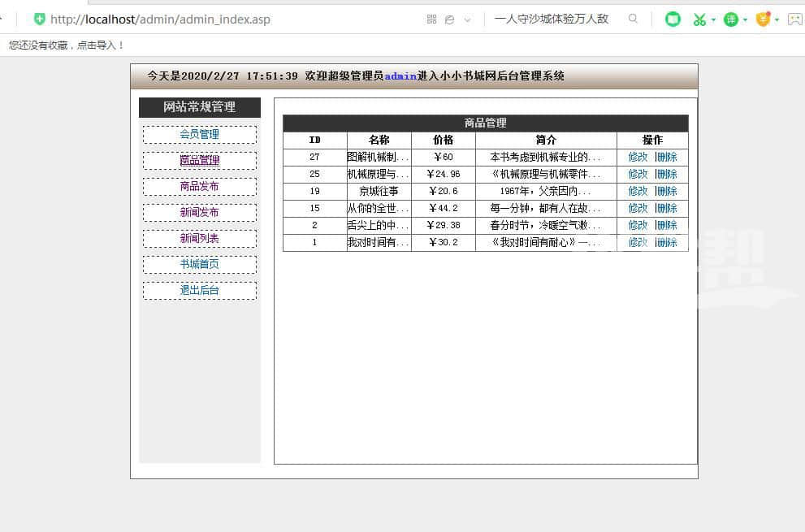Click the green square extension icon
Image resolution: width=805 pixels, height=532 pixels.
[x=673, y=19]
